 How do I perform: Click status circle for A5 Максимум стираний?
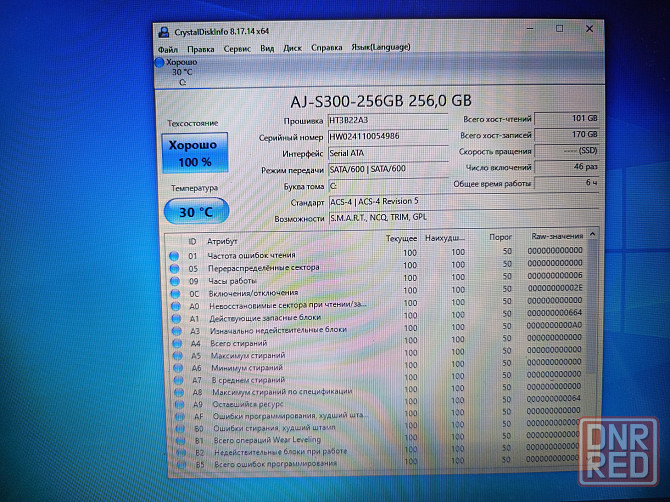[x=178, y=356]
